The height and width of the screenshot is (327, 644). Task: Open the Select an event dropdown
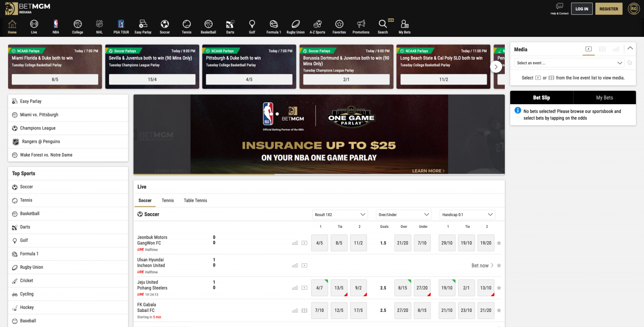coord(569,62)
